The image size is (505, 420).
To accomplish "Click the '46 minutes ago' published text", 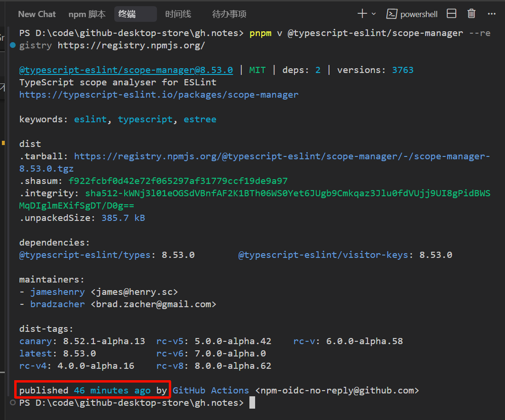I will click(x=112, y=391).
